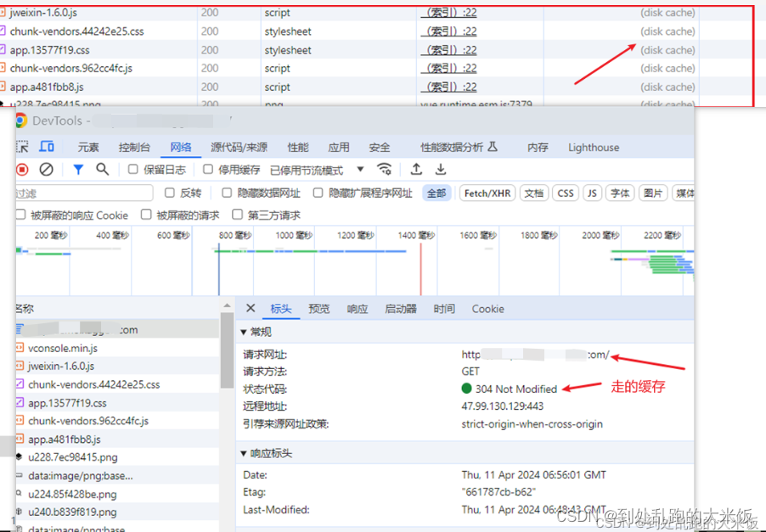This screenshot has width=766, height=532.
Task: Toggle the filter funnel icon
Action: pos(77,170)
